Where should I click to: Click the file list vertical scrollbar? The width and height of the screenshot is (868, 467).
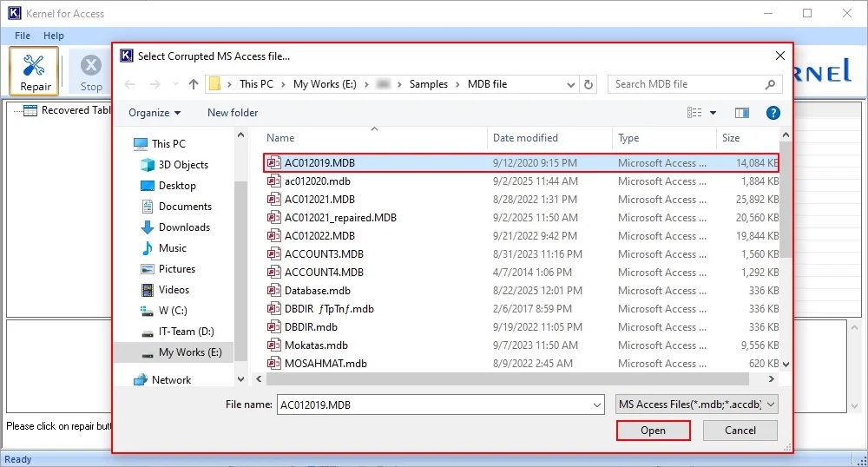(x=786, y=199)
